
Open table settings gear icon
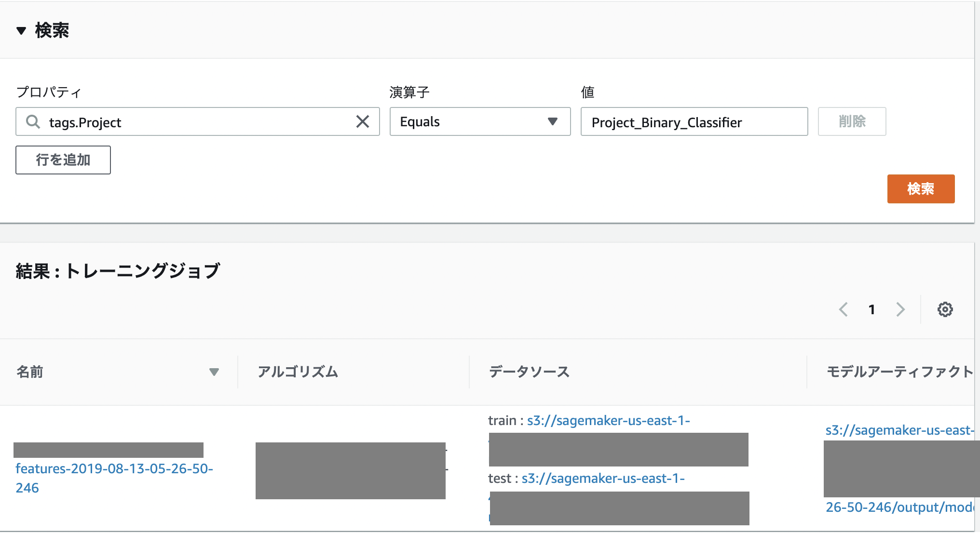pos(945,309)
